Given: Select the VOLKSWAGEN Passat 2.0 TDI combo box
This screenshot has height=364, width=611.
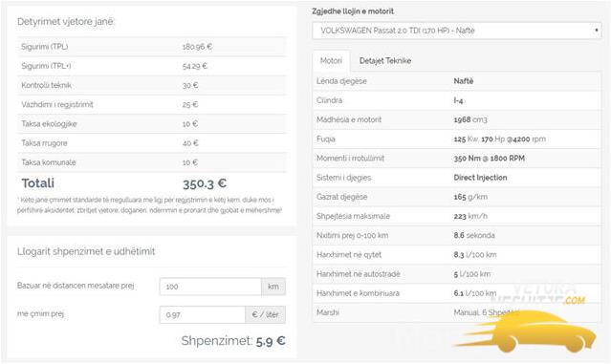Looking at the screenshot, I should click(x=457, y=31).
